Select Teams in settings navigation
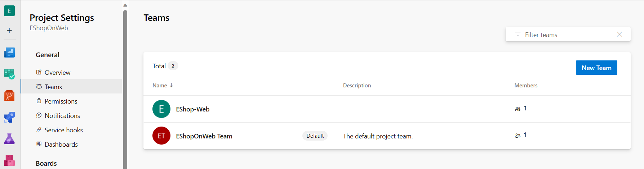 (x=53, y=87)
